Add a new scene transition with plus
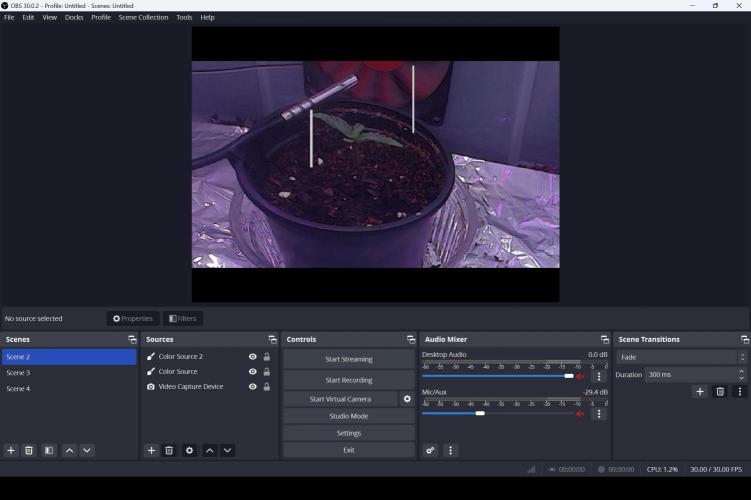Image resolution: width=751 pixels, height=500 pixels. pos(700,392)
